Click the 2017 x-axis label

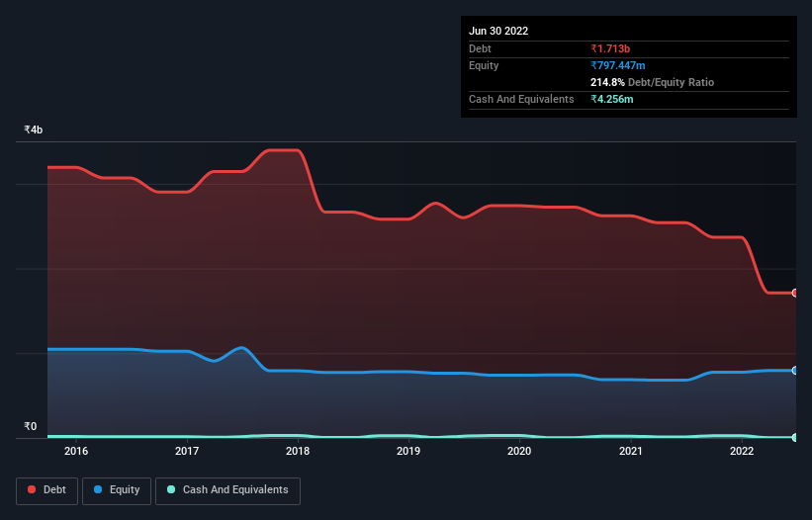click(x=187, y=451)
